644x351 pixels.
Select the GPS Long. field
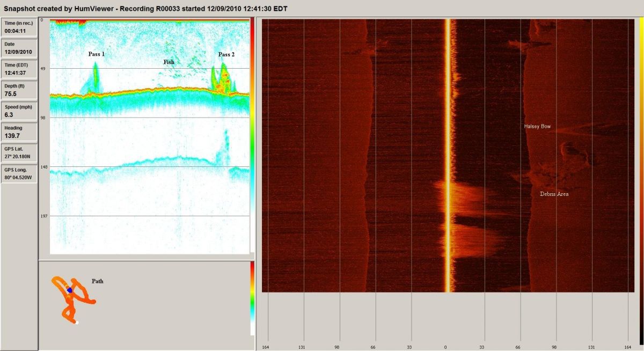click(x=19, y=174)
